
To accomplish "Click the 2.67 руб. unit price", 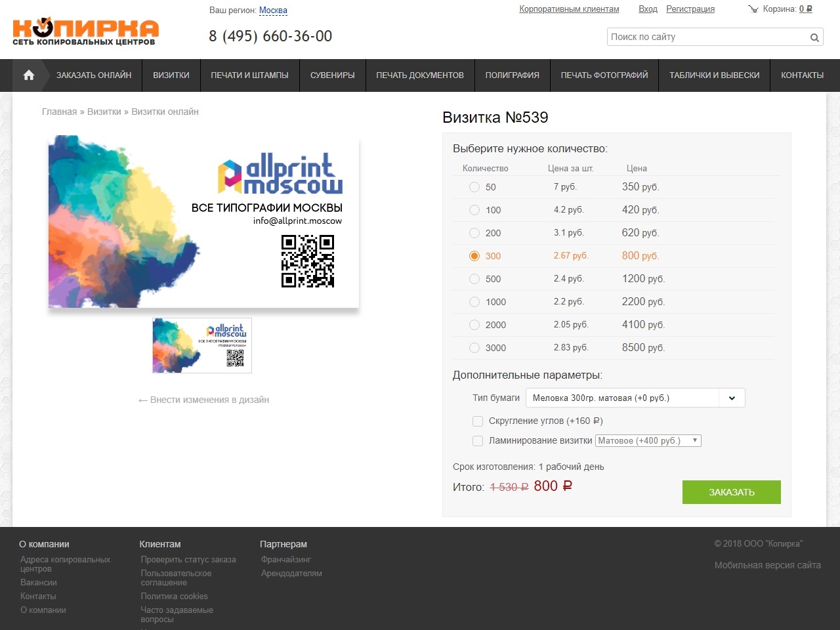I will click(x=571, y=256).
